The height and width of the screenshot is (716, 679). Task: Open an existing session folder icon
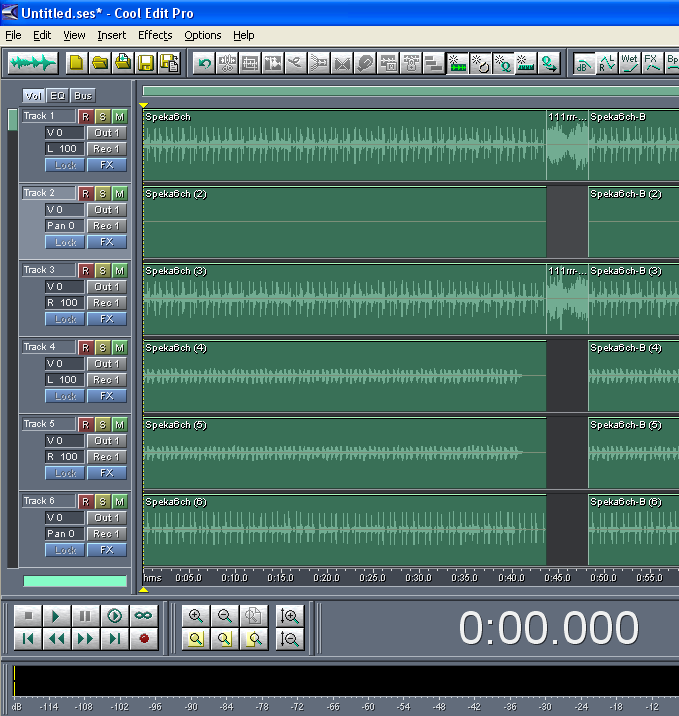pyautogui.click(x=100, y=63)
